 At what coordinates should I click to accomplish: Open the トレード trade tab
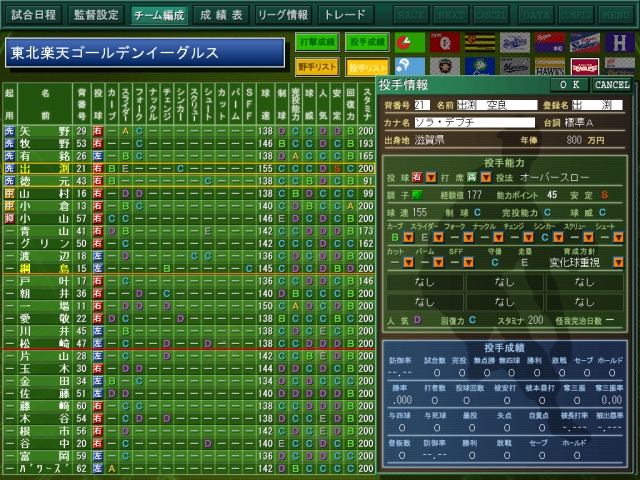pos(346,15)
